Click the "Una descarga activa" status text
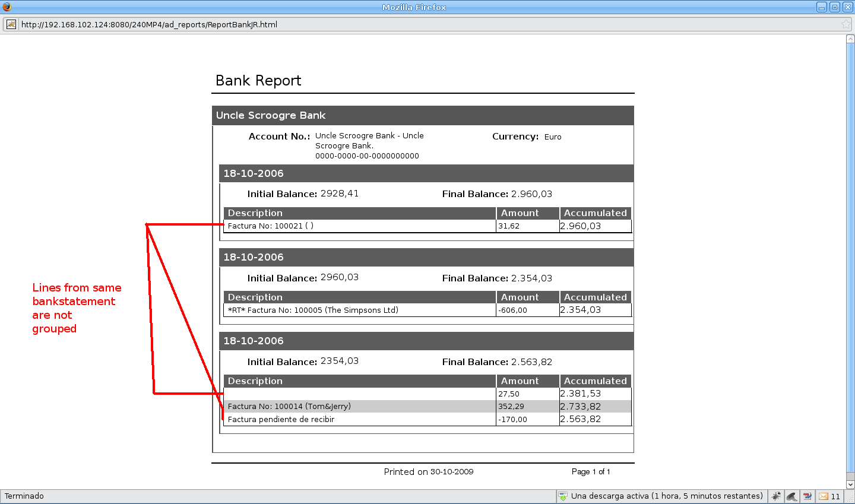 [666, 496]
